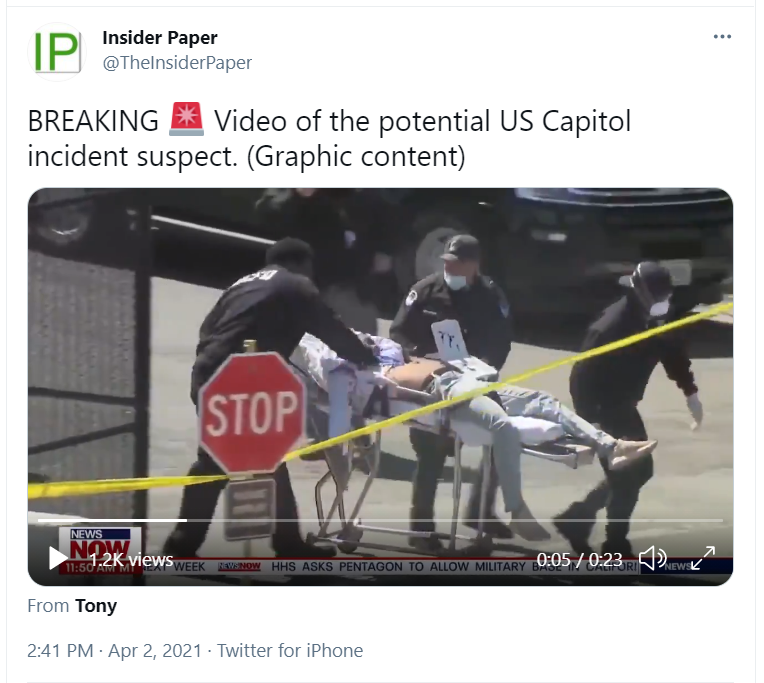Expand the video to fullscreen

click(703, 558)
